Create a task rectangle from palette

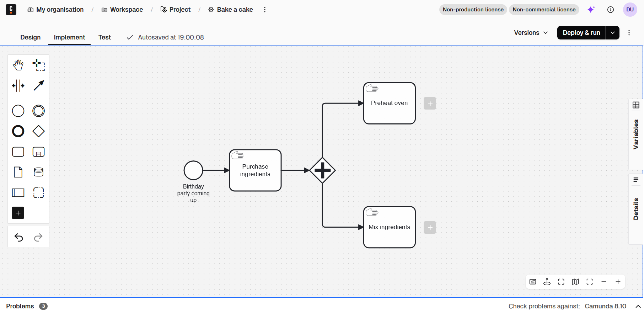coord(18,152)
